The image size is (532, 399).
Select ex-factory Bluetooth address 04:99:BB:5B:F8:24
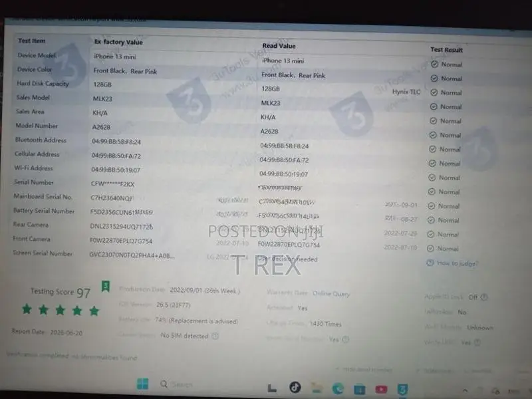tap(116, 142)
